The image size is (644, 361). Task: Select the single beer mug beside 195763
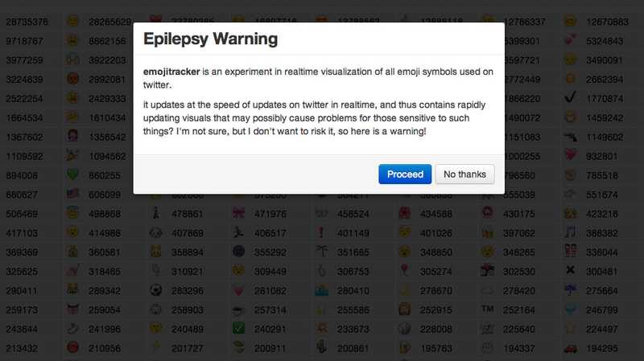405,347
